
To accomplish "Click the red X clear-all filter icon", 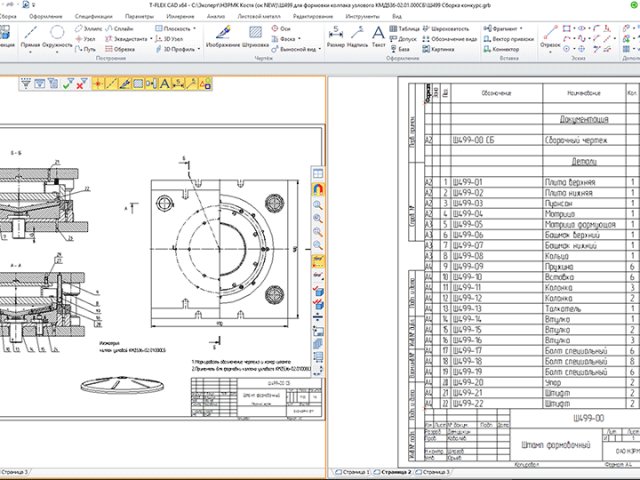I will (x=82, y=84).
